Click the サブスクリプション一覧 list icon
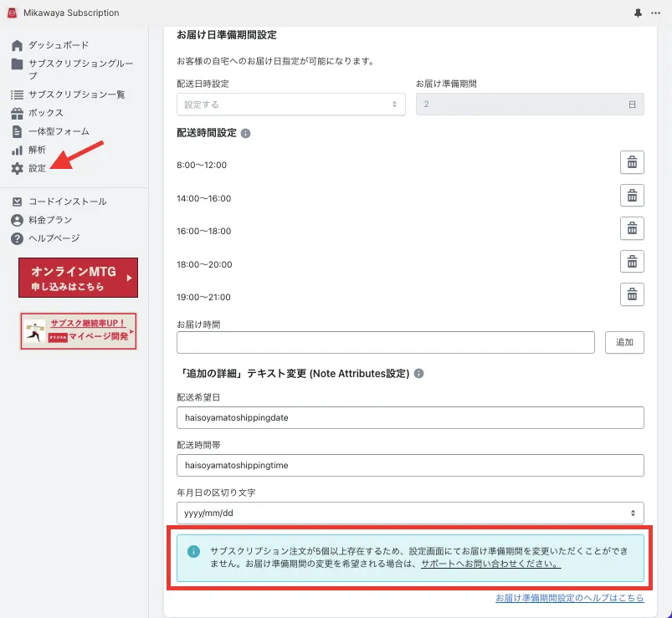 (17, 94)
